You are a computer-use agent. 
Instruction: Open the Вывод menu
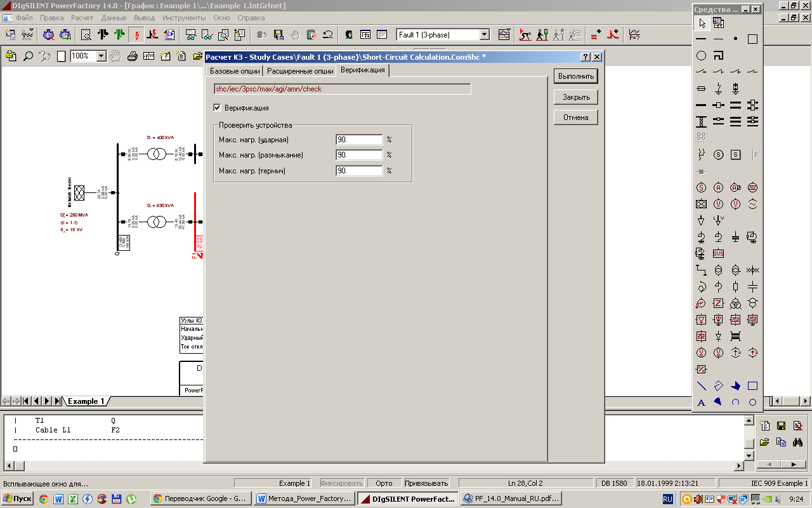pos(145,18)
